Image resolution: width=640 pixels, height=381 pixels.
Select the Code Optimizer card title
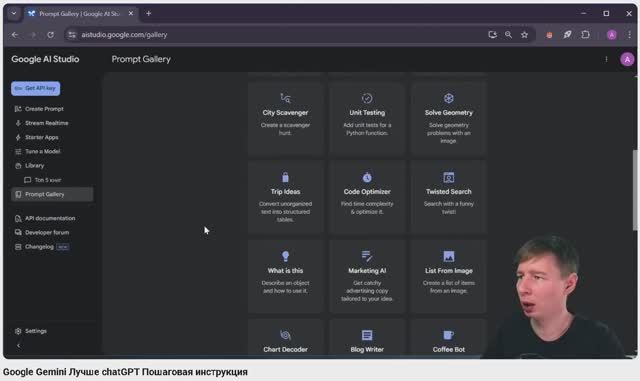pyautogui.click(x=367, y=192)
